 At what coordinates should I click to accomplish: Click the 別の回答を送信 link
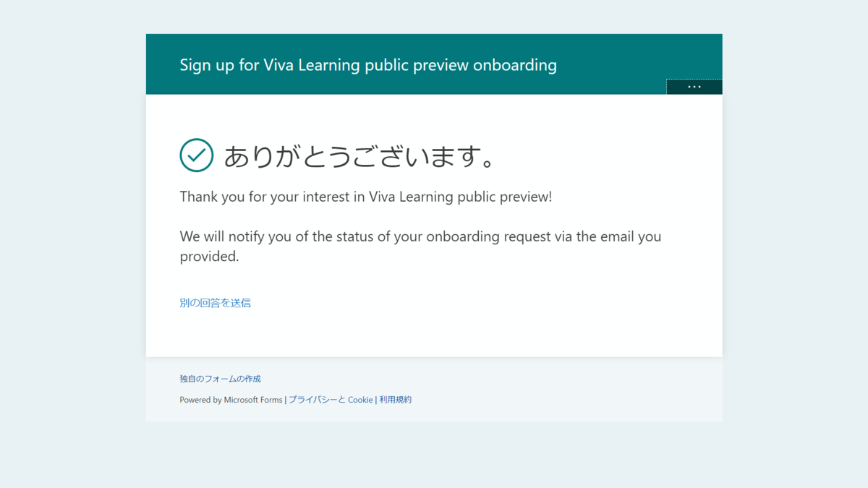pyautogui.click(x=216, y=303)
